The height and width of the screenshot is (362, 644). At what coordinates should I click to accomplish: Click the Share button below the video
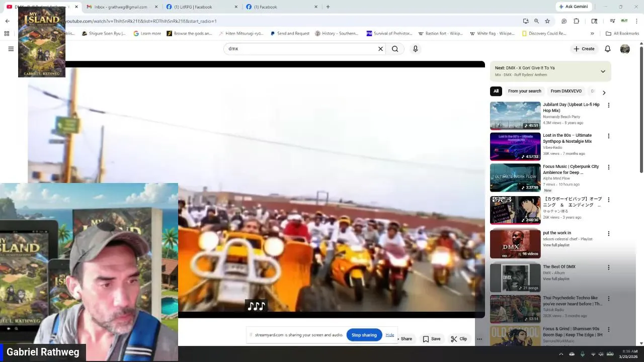pyautogui.click(x=406, y=339)
